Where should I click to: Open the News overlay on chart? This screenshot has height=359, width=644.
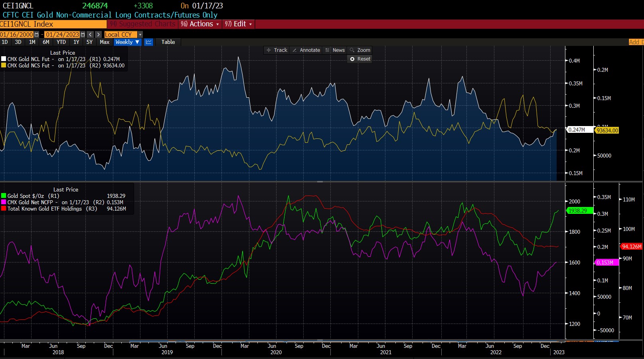(335, 50)
